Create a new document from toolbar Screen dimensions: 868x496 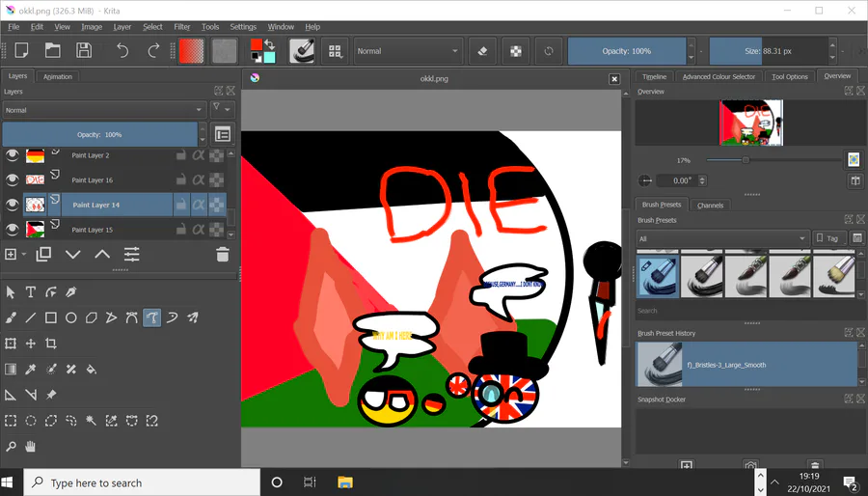pos(21,50)
